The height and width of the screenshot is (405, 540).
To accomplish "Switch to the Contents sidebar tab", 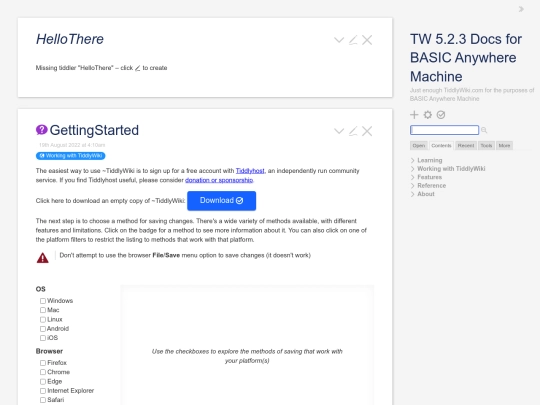I will coord(441,146).
